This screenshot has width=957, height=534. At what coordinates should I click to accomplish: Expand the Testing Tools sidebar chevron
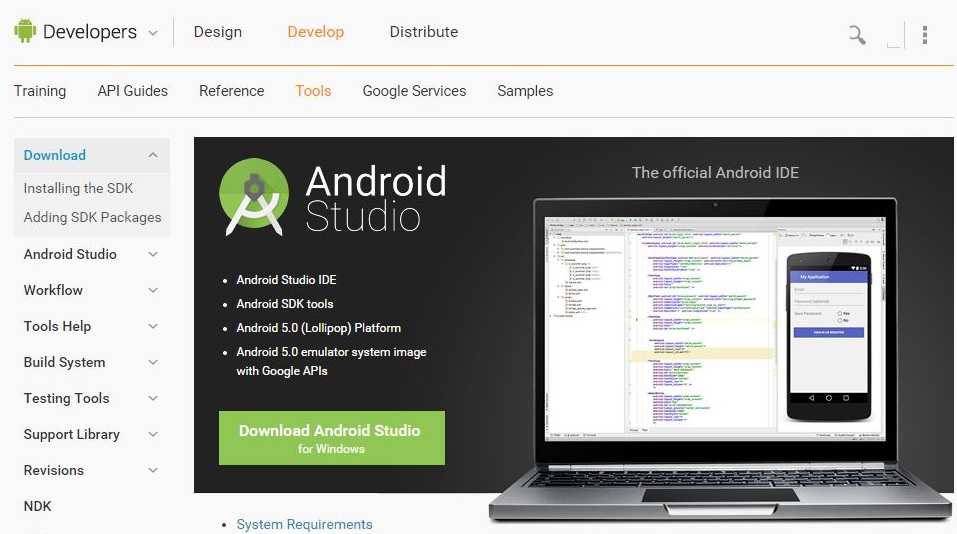pyautogui.click(x=153, y=399)
